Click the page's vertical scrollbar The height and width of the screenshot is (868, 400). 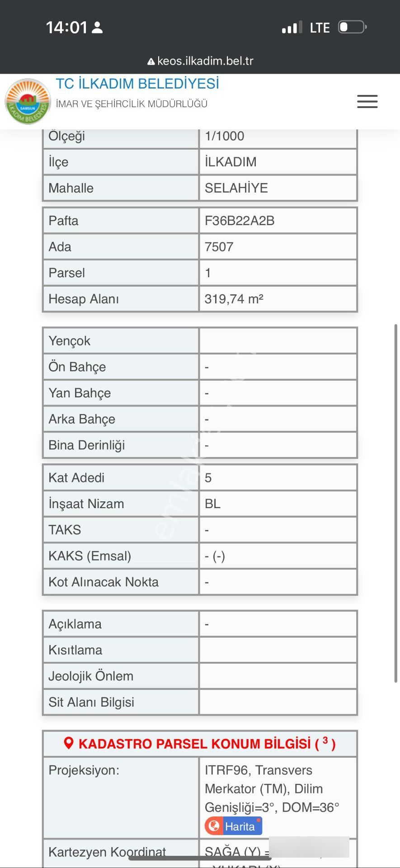click(395, 502)
